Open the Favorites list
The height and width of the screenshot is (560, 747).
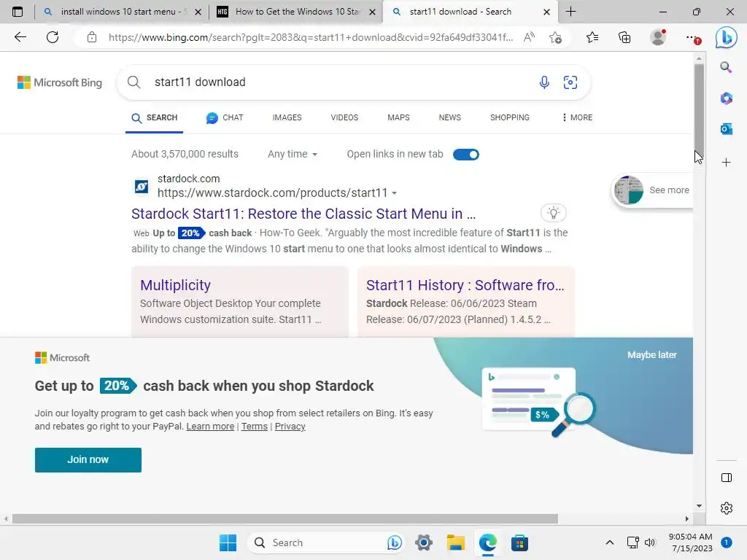(x=592, y=37)
